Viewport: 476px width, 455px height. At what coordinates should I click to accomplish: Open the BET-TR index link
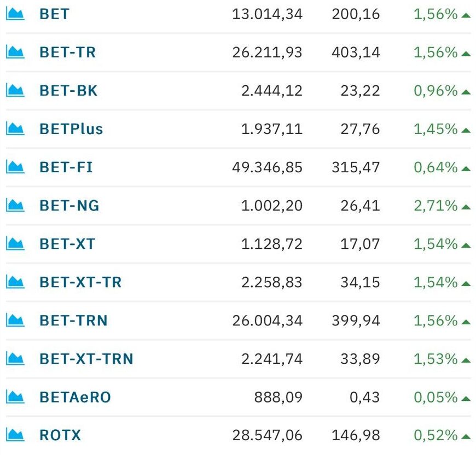68,52
